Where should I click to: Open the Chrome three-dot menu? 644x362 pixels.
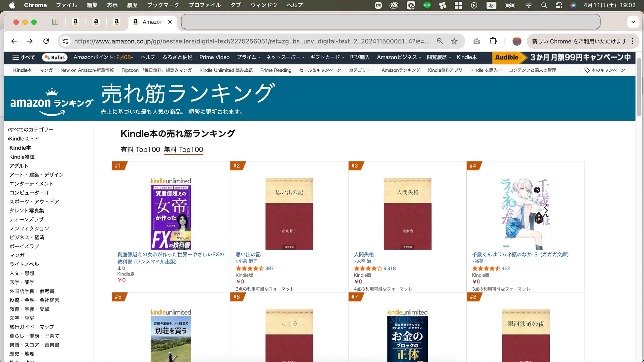pos(632,41)
